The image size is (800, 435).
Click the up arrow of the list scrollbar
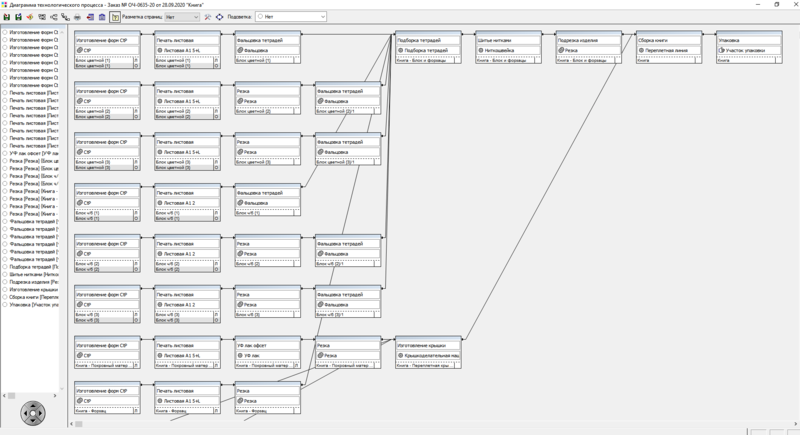pyautogui.click(x=62, y=32)
